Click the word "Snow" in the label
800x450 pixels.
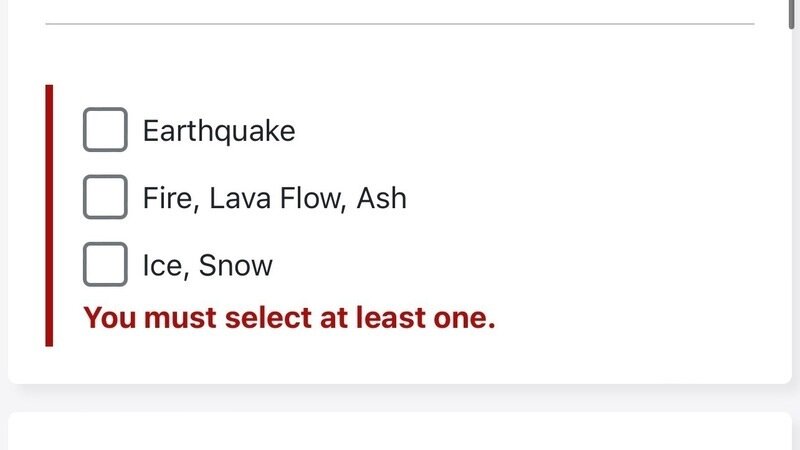[236, 265]
